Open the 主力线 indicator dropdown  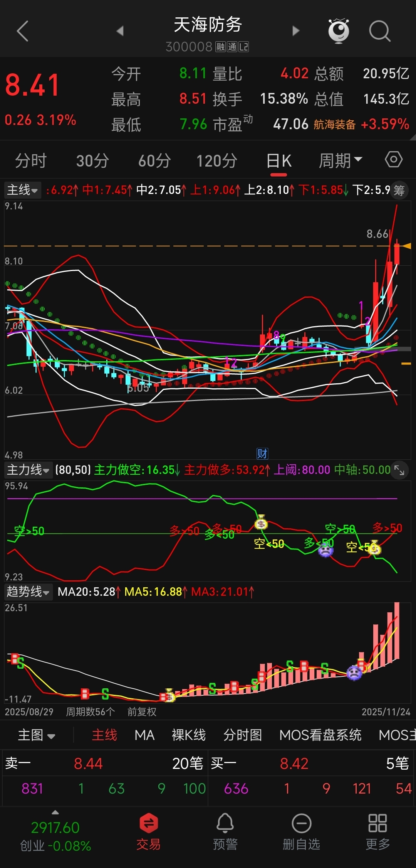tap(28, 470)
